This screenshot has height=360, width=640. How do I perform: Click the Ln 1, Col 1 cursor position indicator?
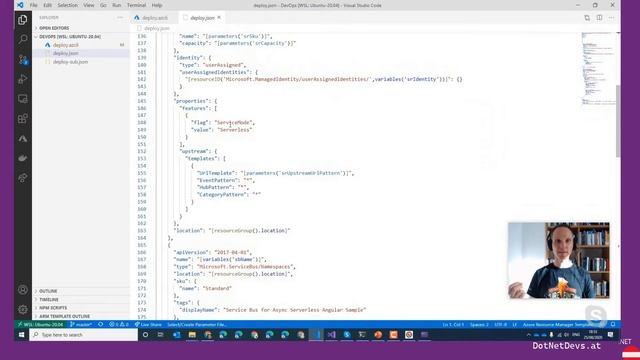[453, 324]
